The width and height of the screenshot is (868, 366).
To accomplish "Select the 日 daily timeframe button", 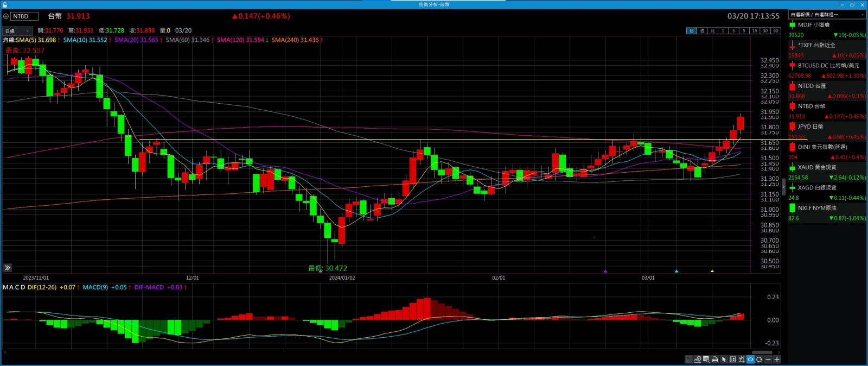I will (x=692, y=31).
